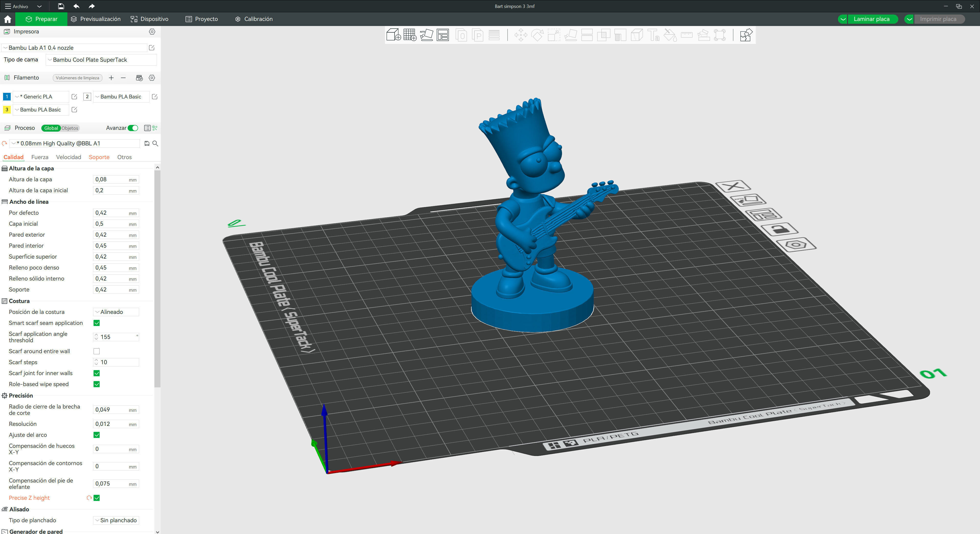This screenshot has height=534, width=980.
Task: Click the plate lock icon
Action: pyautogui.click(x=779, y=229)
